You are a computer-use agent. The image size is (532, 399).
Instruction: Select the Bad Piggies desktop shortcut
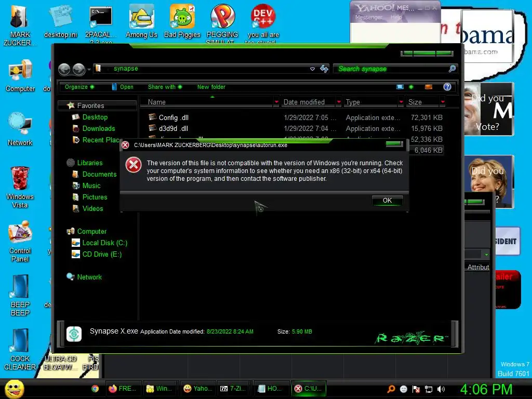pos(182,21)
